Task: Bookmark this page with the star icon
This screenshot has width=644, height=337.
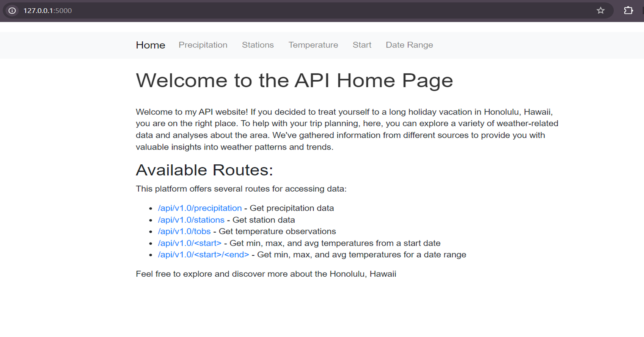Action: [600, 11]
